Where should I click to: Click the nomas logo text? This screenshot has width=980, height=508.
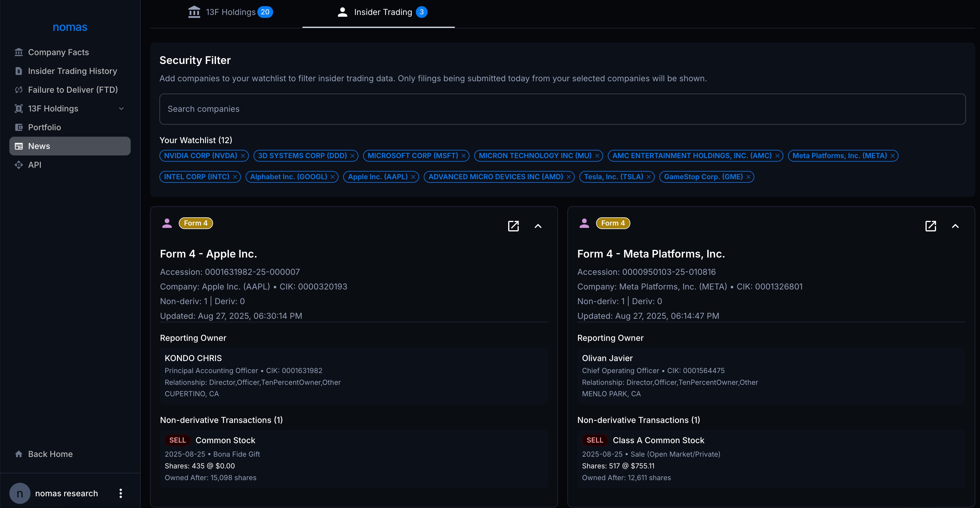pyautogui.click(x=70, y=27)
